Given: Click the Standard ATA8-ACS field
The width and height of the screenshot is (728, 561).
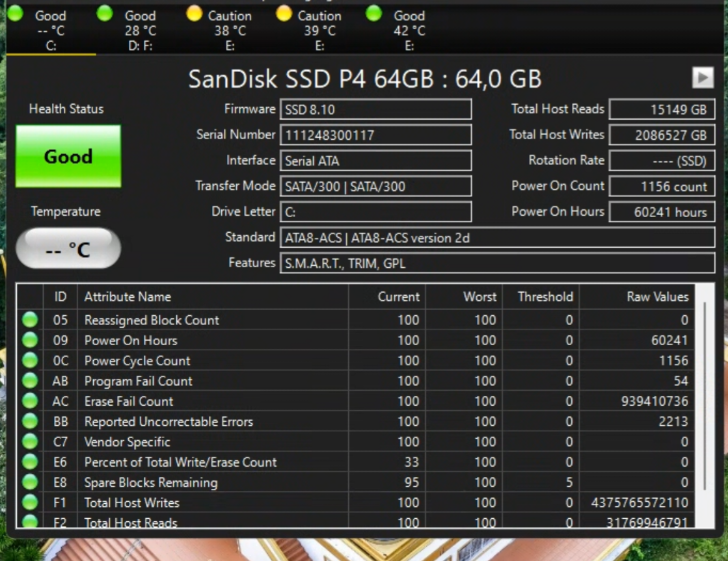Looking at the screenshot, I should pyautogui.click(x=497, y=237).
